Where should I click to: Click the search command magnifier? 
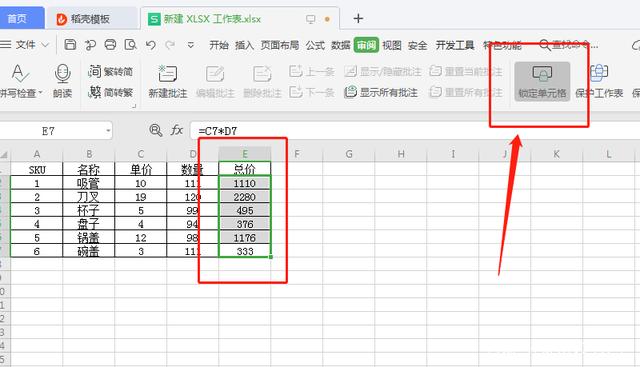(x=545, y=44)
